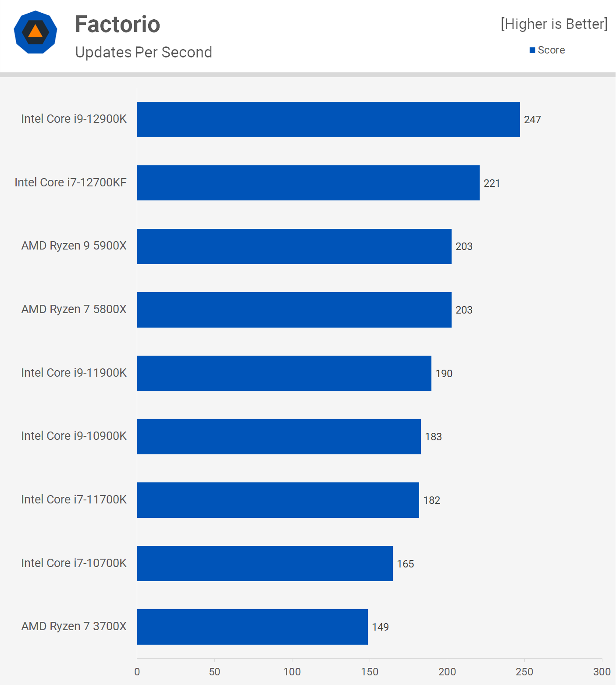Click the Higher is Better note
The width and height of the screenshot is (616, 685).
pos(554,24)
